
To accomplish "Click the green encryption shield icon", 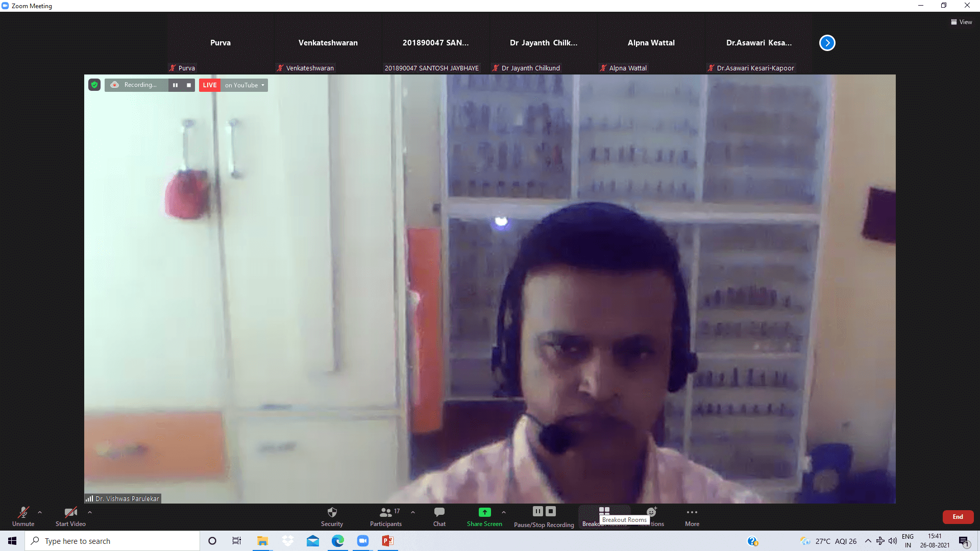I will [94, 85].
